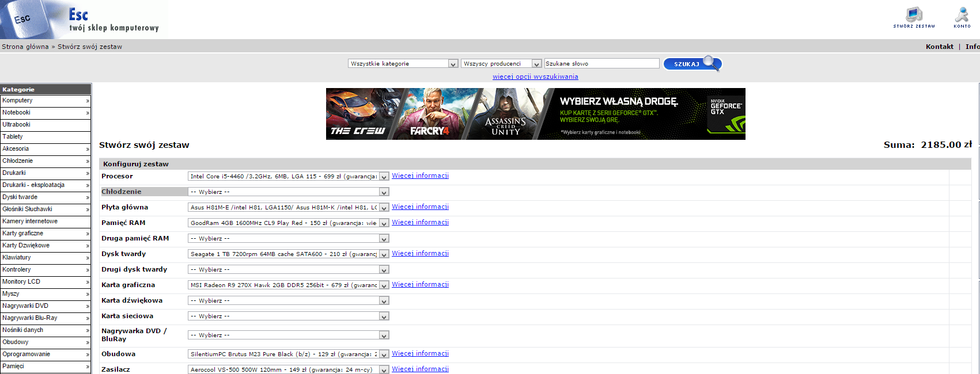Open the Pamięć RAM dropdown

(x=289, y=223)
